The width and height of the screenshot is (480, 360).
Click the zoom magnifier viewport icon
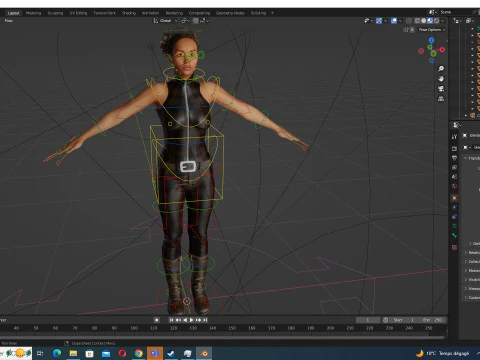(x=441, y=69)
